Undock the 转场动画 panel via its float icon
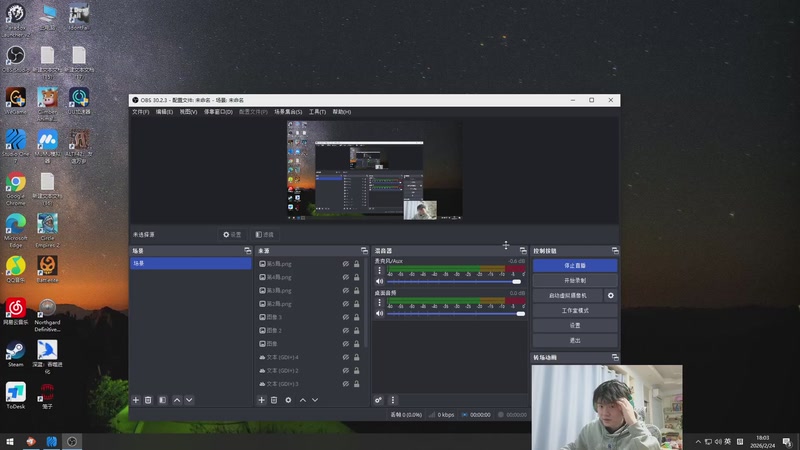This screenshot has height=450, width=800. [615, 357]
